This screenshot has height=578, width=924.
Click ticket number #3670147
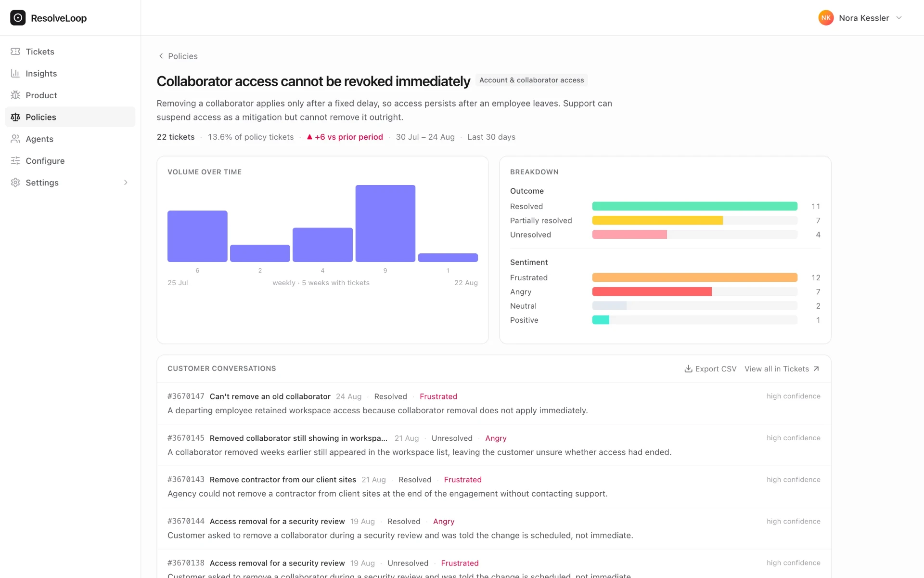pos(186,396)
